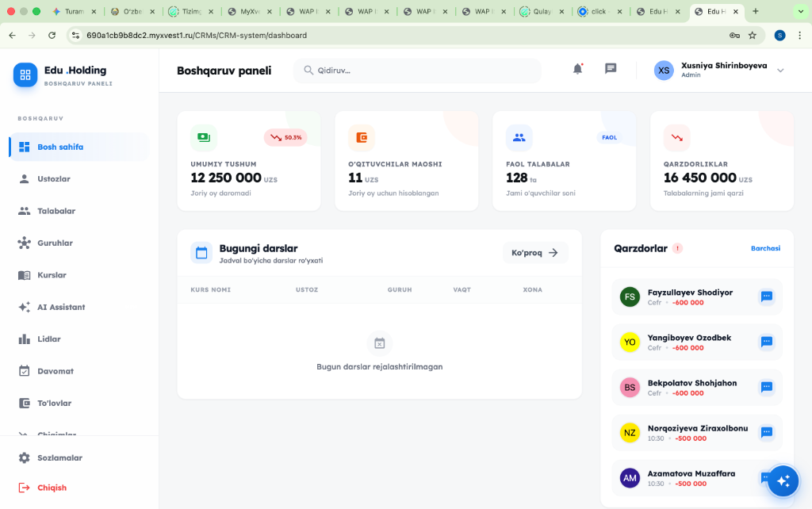Click the XONA column header

[532, 290]
